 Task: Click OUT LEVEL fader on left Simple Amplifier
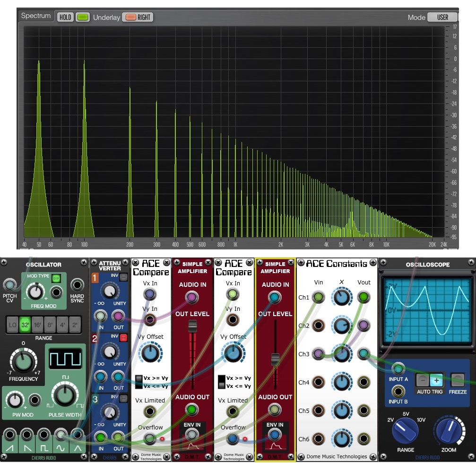[192, 326]
